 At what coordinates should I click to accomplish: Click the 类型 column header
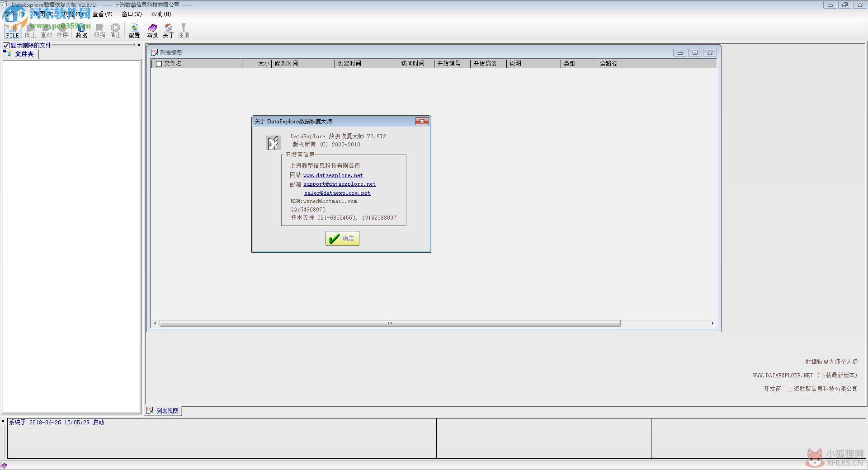pyautogui.click(x=579, y=64)
